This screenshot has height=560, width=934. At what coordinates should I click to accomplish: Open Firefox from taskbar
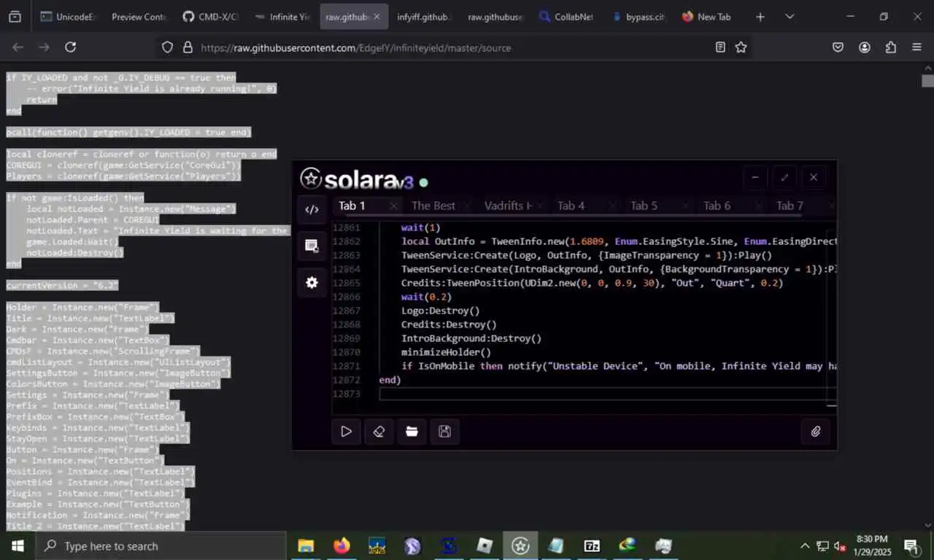(x=341, y=545)
